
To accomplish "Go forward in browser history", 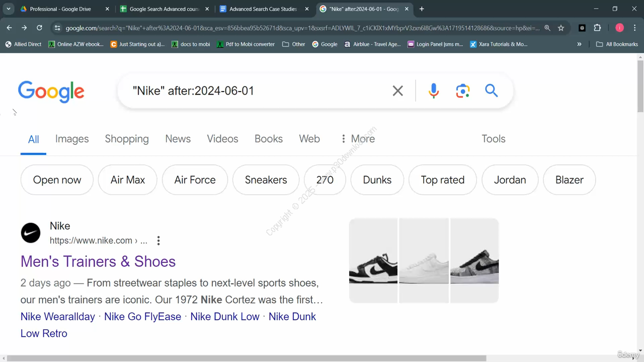I will pyautogui.click(x=24, y=28).
